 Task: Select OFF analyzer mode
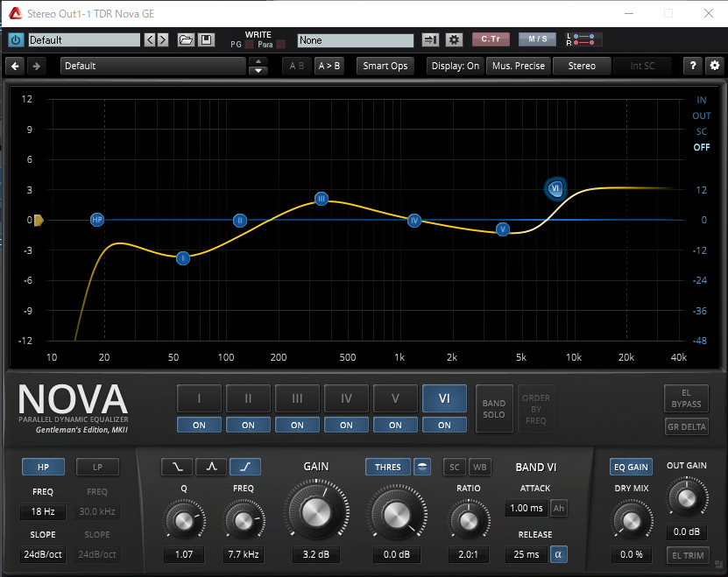pyautogui.click(x=702, y=147)
